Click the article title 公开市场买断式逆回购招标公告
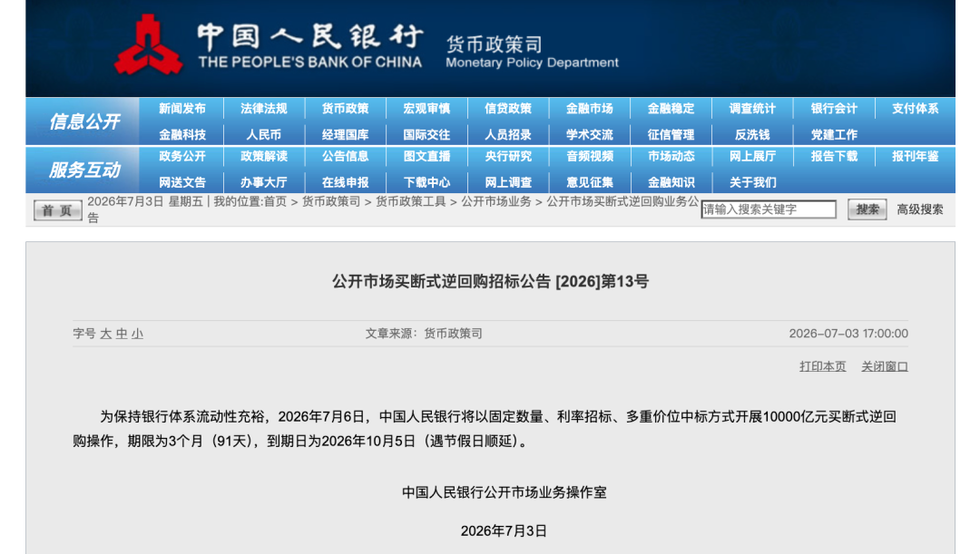Image resolution: width=980 pixels, height=554 pixels. pos(490,282)
